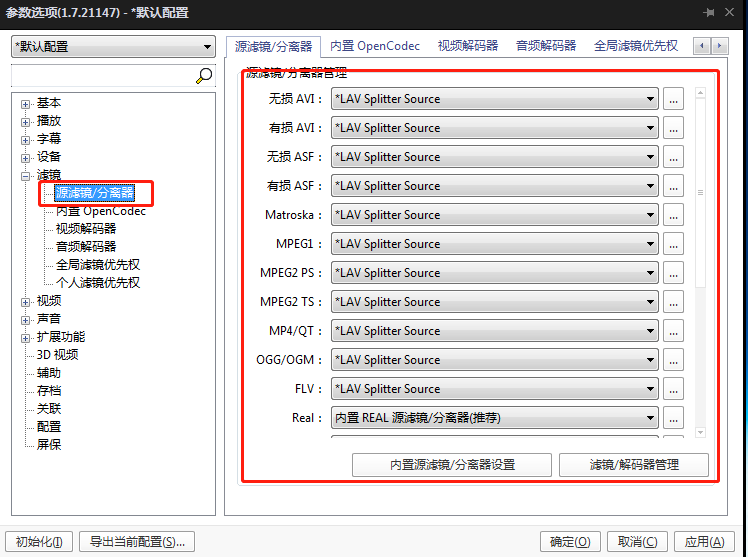Open the Real source filter dropdown
The height and width of the screenshot is (557, 748).
(494, 418)
